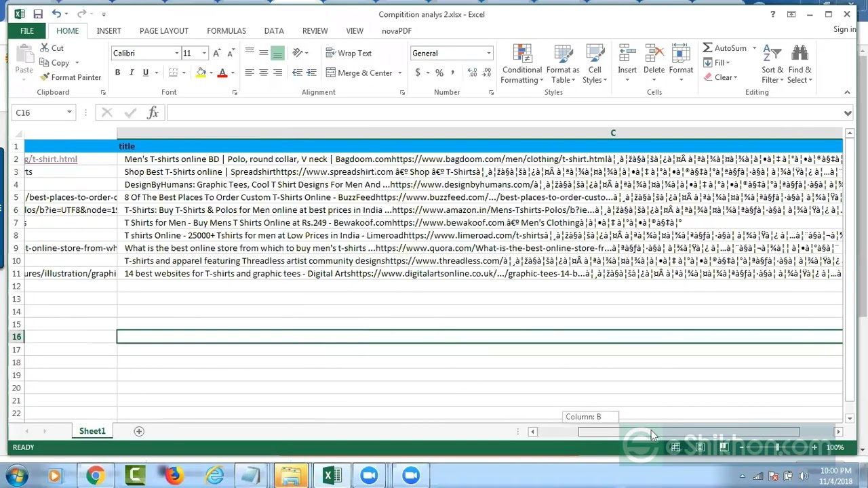Click the font color red swatch button
868x488 pixels.
point(222,73)
